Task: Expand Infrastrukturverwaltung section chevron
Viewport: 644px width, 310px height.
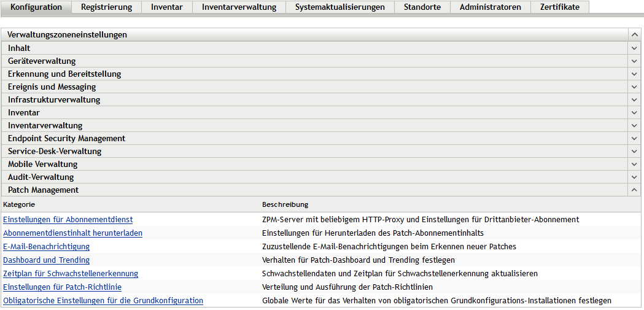Action: tap(634, 99)
